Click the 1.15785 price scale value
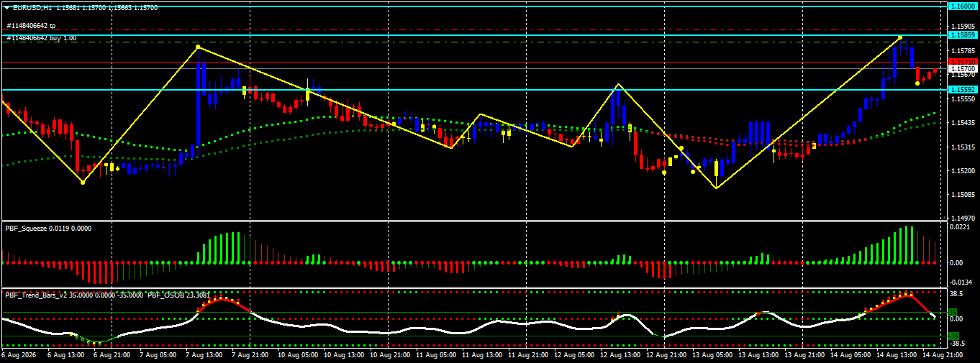Image resolution: width=980 pixels, height=363 pixels. [x=963, y=51]
